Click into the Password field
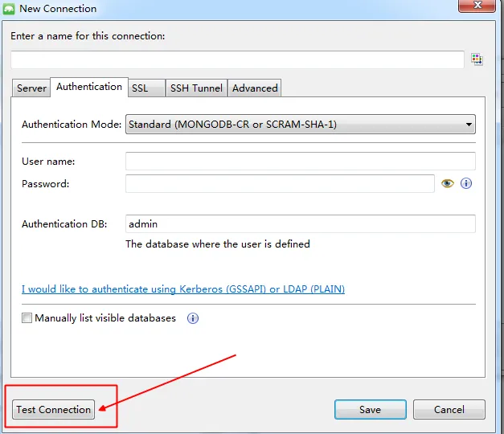Image resolution: width=504 pixels, height=434 pixels. click(x=280, y=183)
